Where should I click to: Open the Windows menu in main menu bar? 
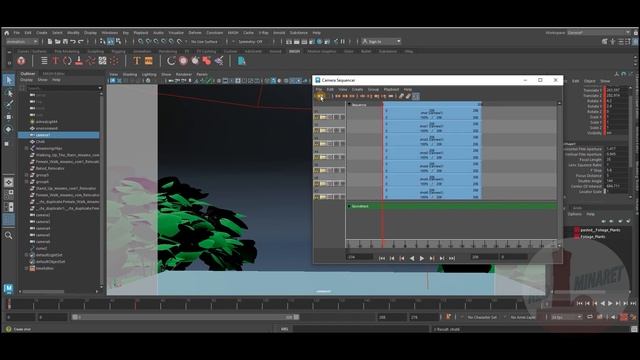tap(109, 33)
